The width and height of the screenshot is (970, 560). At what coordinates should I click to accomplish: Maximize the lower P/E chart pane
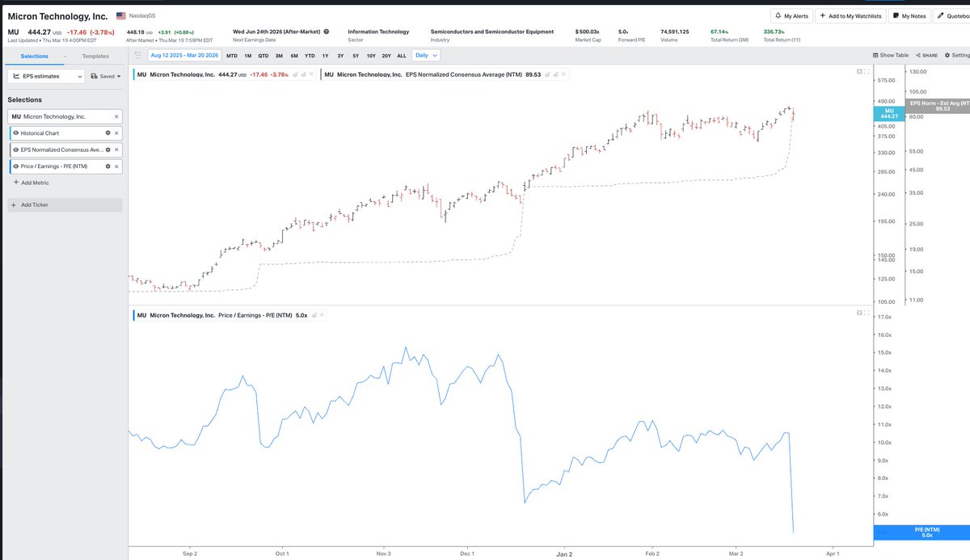[867, 313]
